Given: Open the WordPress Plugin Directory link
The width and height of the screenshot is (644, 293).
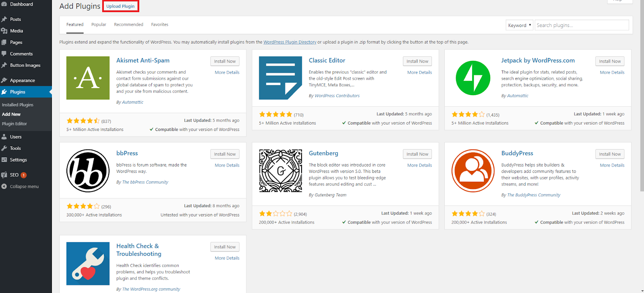Looking at the screenshot, I should [x=290, y=42].
